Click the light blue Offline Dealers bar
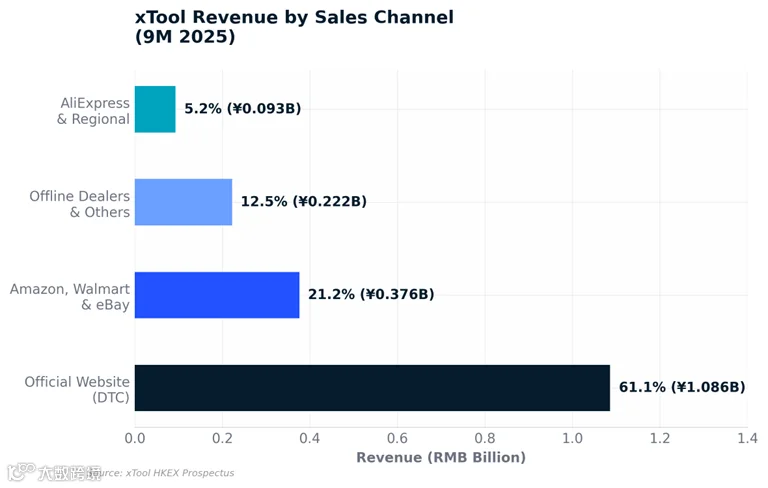 tap(184, 202)
